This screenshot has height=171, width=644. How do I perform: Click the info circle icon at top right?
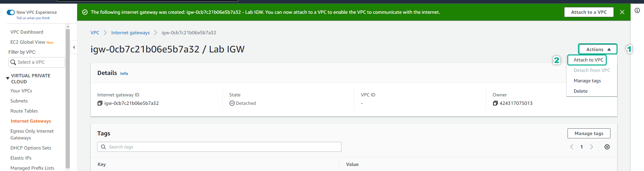point(637,10)
